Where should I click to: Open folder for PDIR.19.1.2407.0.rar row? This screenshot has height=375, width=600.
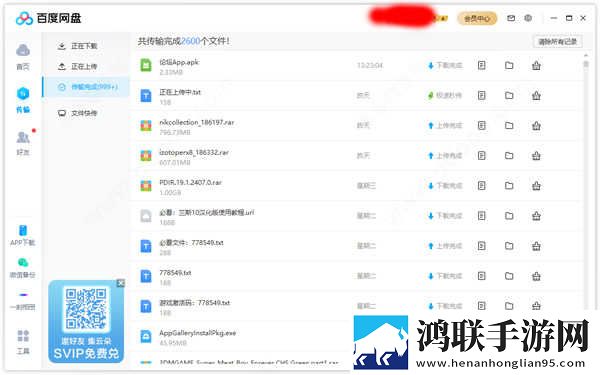tap(509, 186)
